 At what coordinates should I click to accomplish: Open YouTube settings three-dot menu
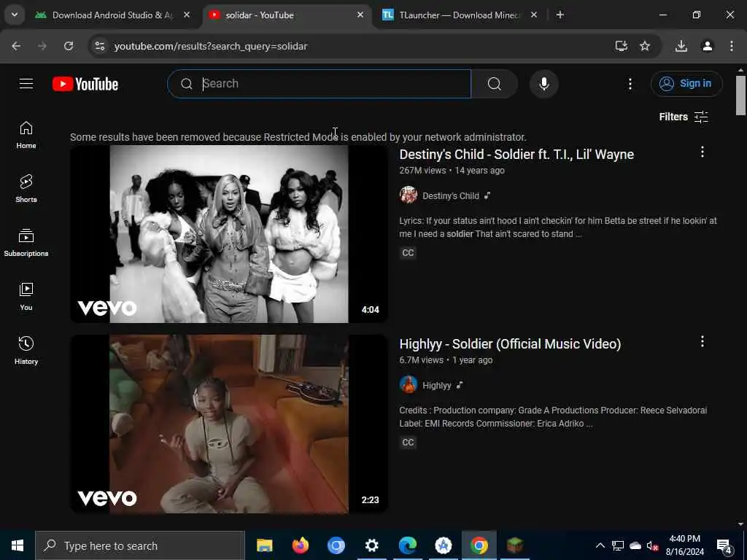point(630,85)
